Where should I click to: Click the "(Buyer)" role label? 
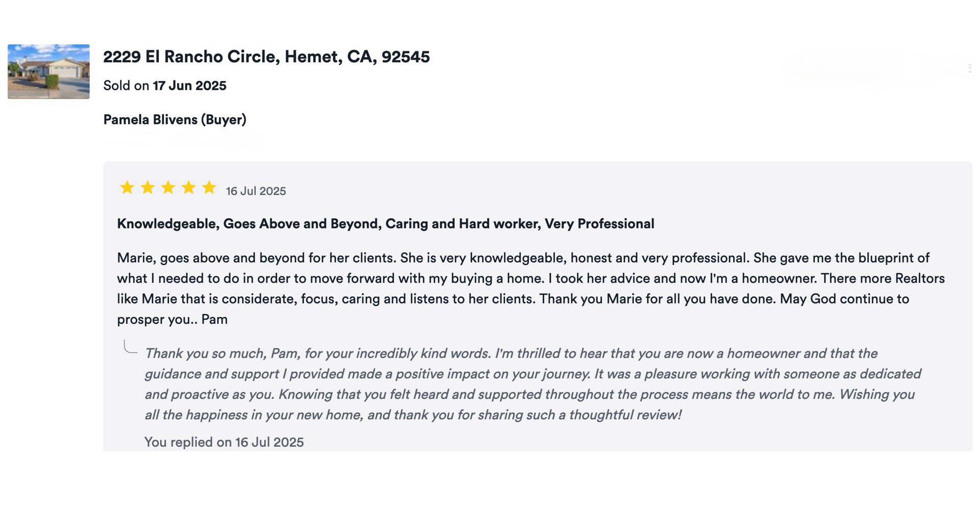coord(224,120)
